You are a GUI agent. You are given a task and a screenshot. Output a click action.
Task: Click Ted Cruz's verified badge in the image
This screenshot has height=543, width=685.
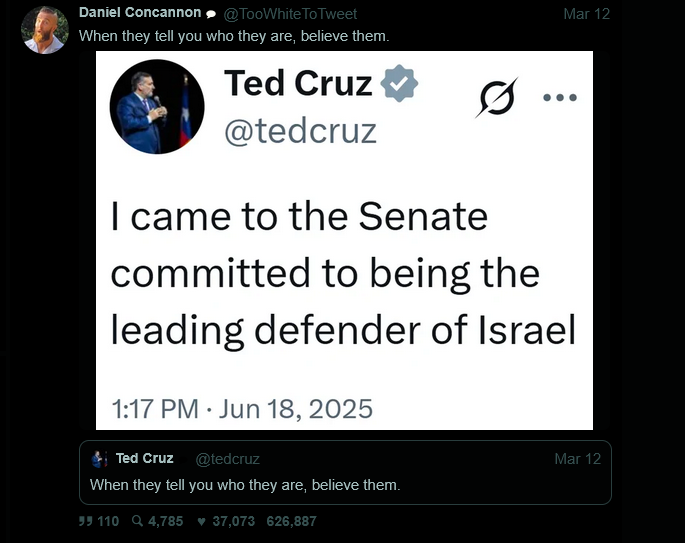click(400, 84)
